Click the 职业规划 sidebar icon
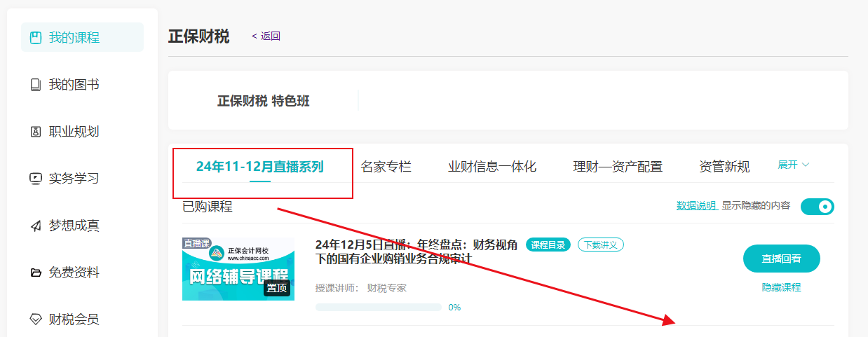868x337 pixels. coord(36,132)
